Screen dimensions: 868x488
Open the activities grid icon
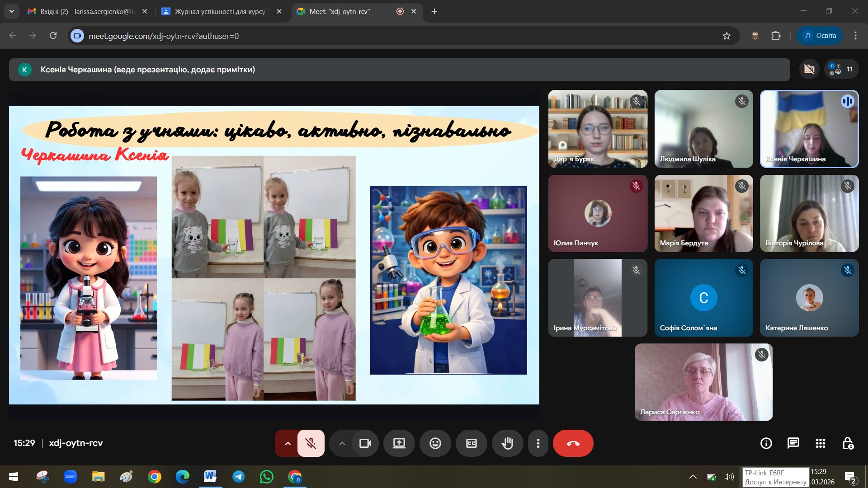[820, 443]
